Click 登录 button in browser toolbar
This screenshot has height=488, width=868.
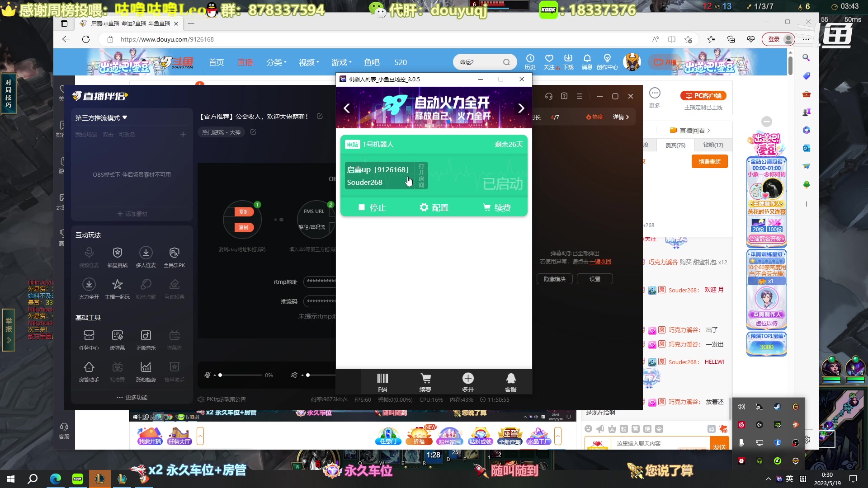point(778,39)
